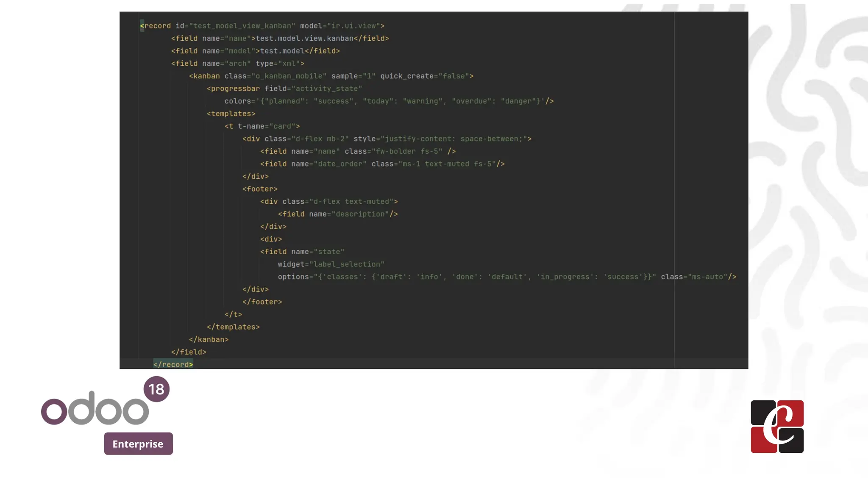Click the templates opening tag
The image size is (868, 488).
coord(231,114)
